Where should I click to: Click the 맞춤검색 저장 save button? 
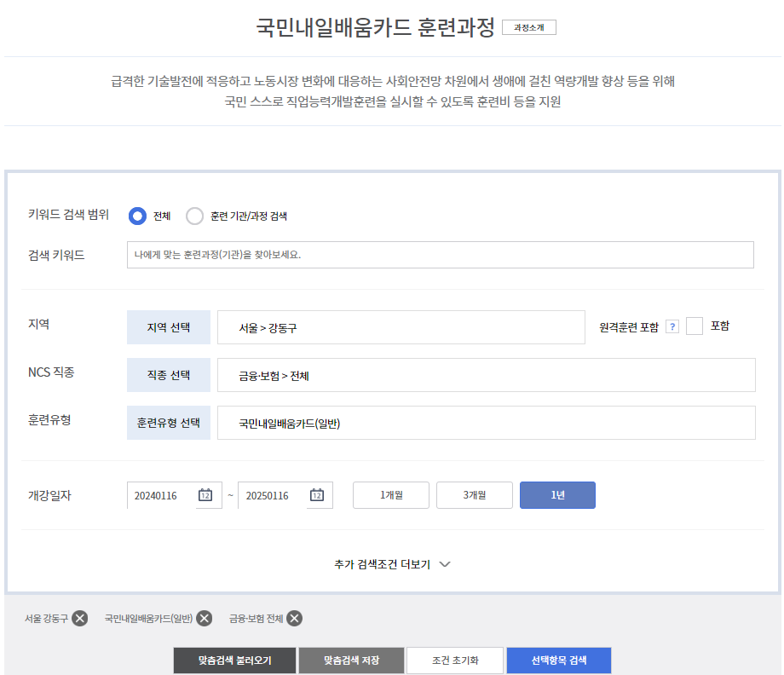click(351, 660)
